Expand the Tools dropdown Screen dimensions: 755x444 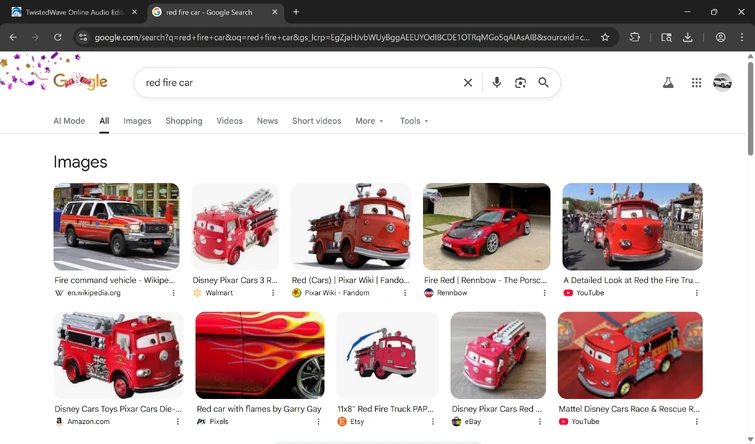tap(414, 121)
